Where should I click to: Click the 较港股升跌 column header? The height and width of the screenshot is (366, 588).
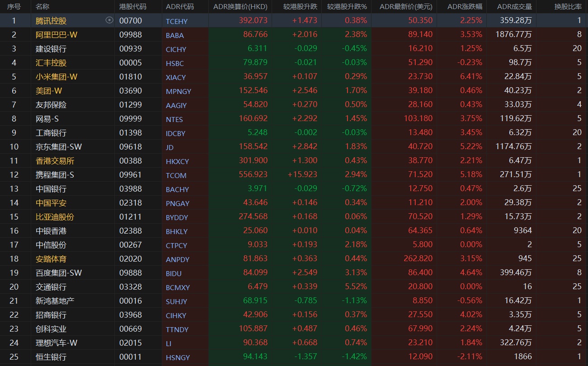tap(300, 7)
